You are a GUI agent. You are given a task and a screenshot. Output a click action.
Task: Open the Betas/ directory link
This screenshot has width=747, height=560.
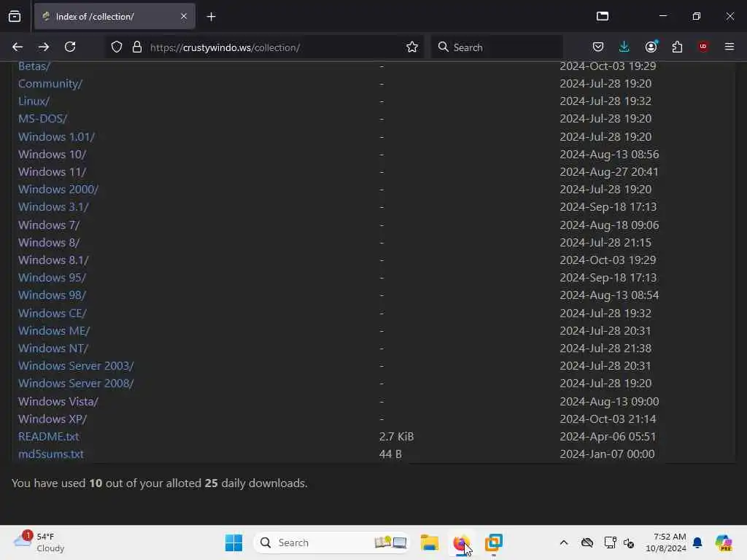coord(34,66)
